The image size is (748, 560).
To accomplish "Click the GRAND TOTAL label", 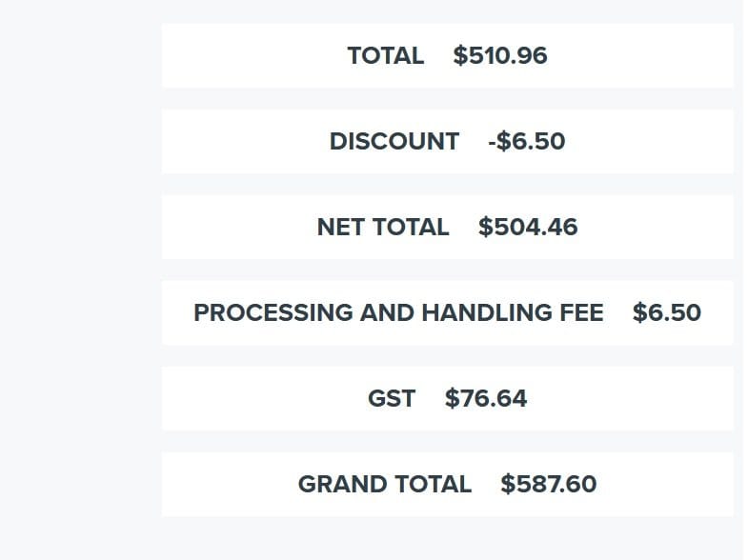I will click(x=385, y=484).
